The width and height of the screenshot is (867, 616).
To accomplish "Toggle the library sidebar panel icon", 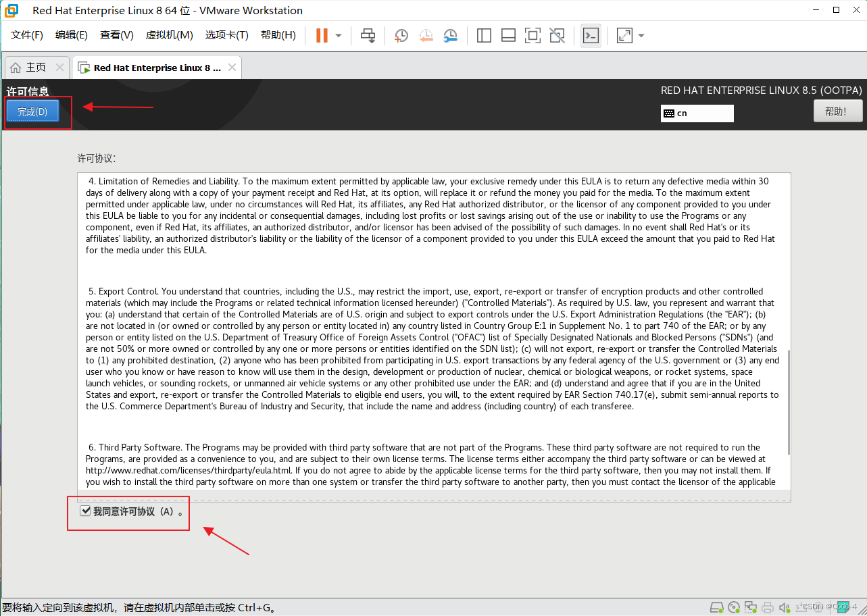I will (484, 35).
